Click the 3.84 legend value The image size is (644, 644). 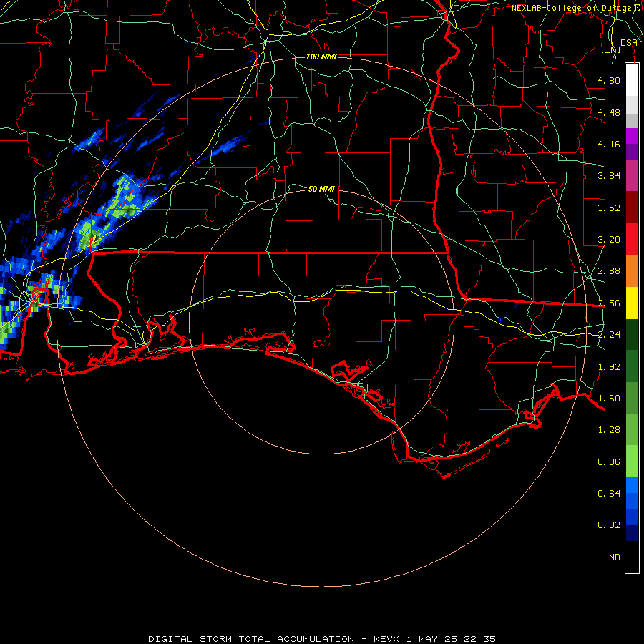pos(609,176)
